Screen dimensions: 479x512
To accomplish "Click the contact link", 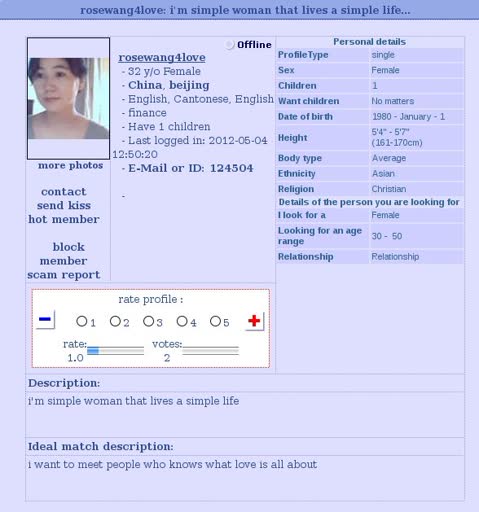I will pos(64,192).
